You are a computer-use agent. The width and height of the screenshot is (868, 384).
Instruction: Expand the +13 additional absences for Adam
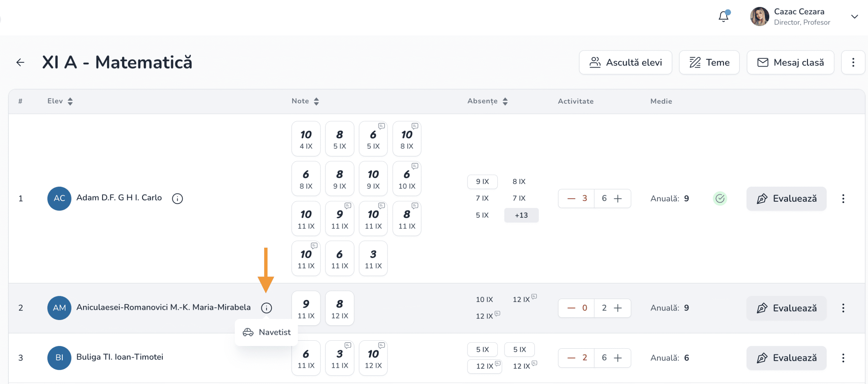click(521, 215)
